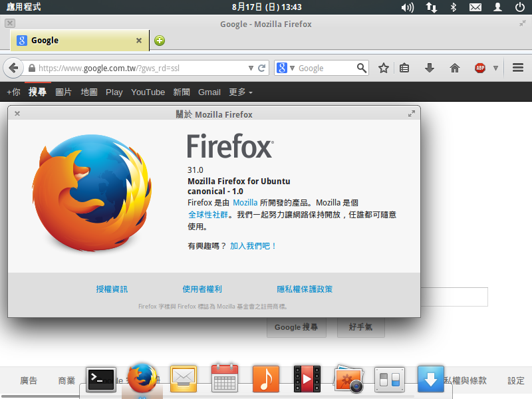Click the 廣告 footer link

[x=29, y=380]
